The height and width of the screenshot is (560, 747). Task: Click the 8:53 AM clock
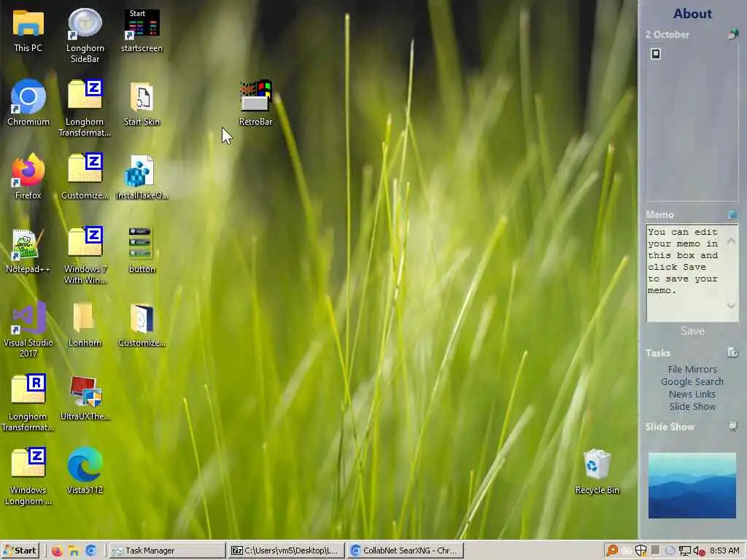[724, 551]
